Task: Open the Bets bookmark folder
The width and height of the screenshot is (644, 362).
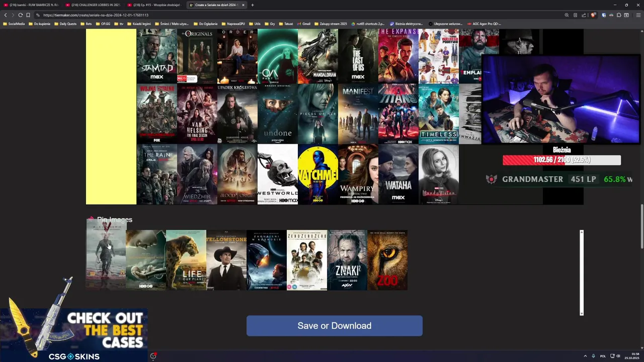Action: point(86,24)
